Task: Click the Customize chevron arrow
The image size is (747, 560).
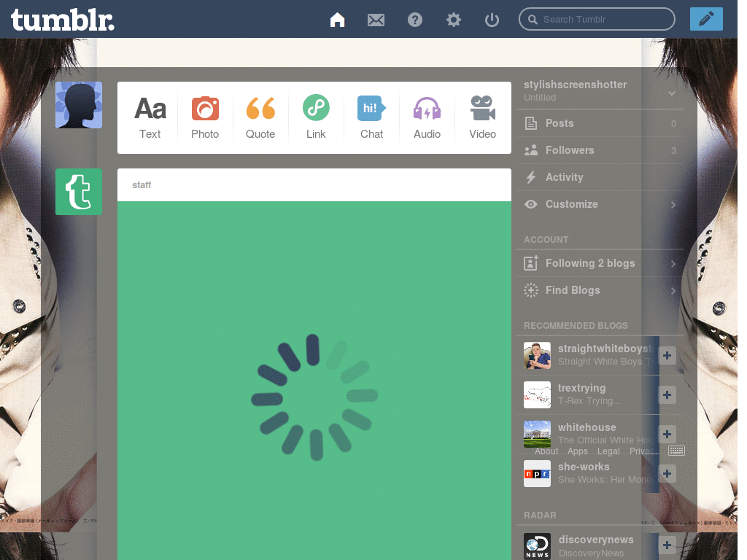Action: [x=673, y=205]
